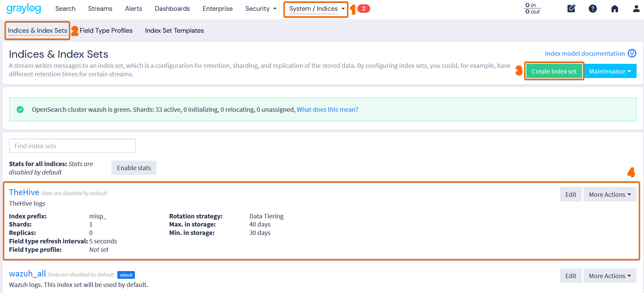This screenshot has width=644, height=293.
Task: Click the green cluster health check icon
Action: tap(20, 109)
